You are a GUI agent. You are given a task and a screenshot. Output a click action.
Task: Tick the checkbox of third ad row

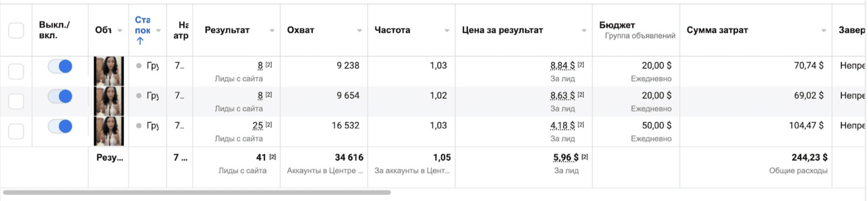coord(16,131)
